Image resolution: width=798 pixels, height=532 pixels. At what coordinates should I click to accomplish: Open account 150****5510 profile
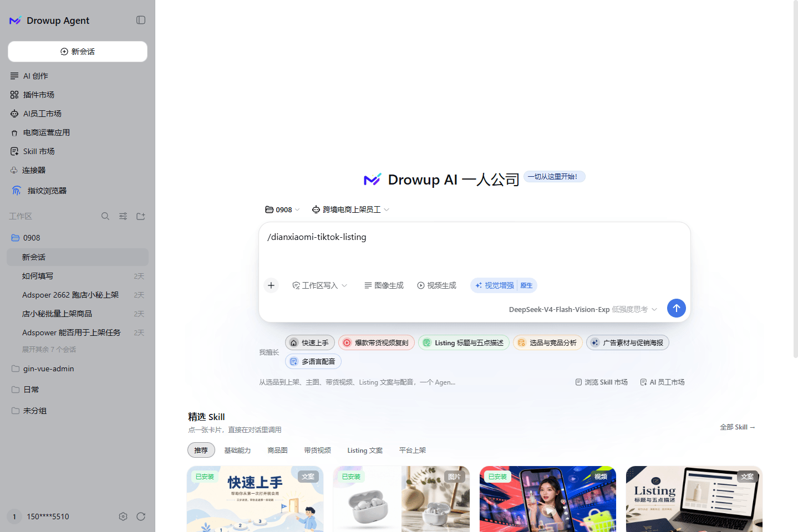point(39,516)
